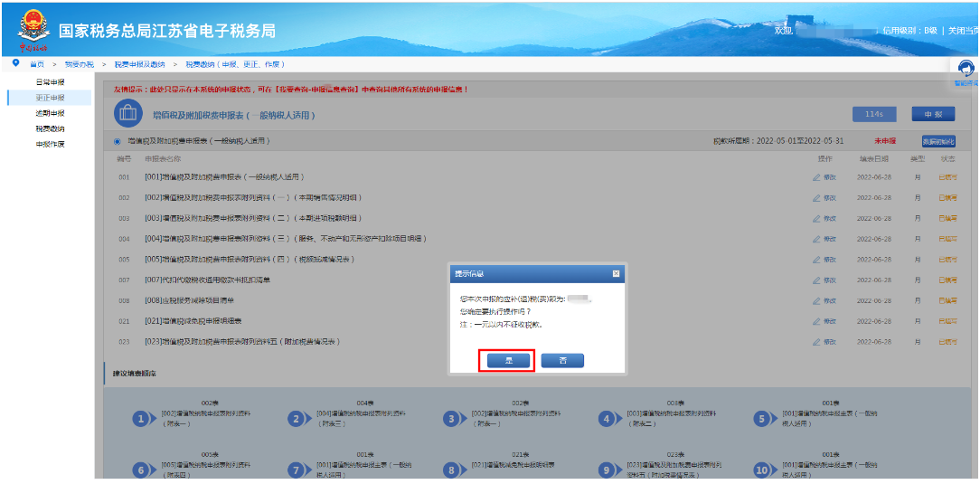The image size is (980, 484).
Task: Click the step 8 circle icon for 021表
Action: (x=450, y=470)
